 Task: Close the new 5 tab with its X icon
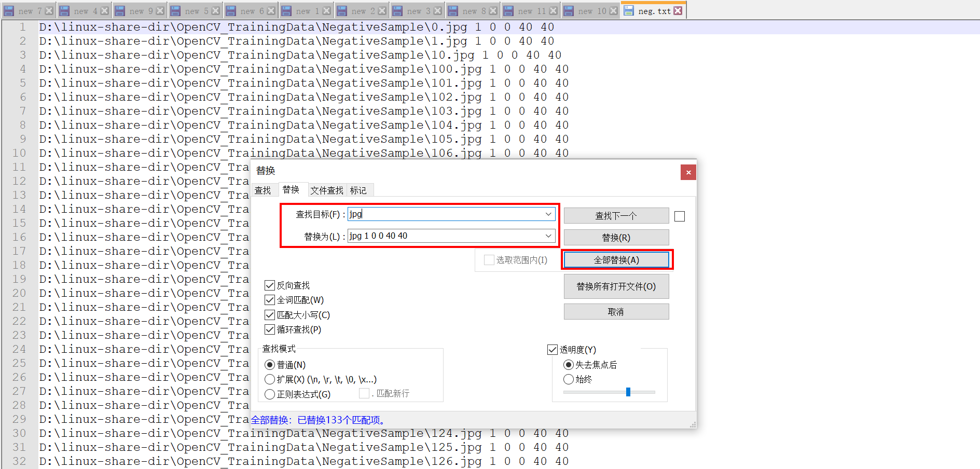(x=215, y=11)
